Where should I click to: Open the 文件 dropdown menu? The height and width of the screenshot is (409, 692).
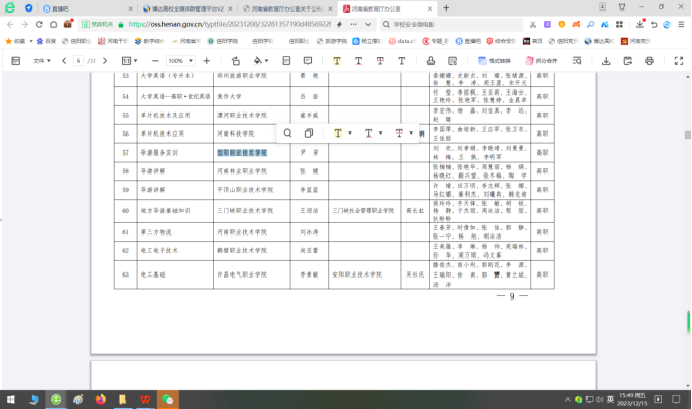coord(41,60)
